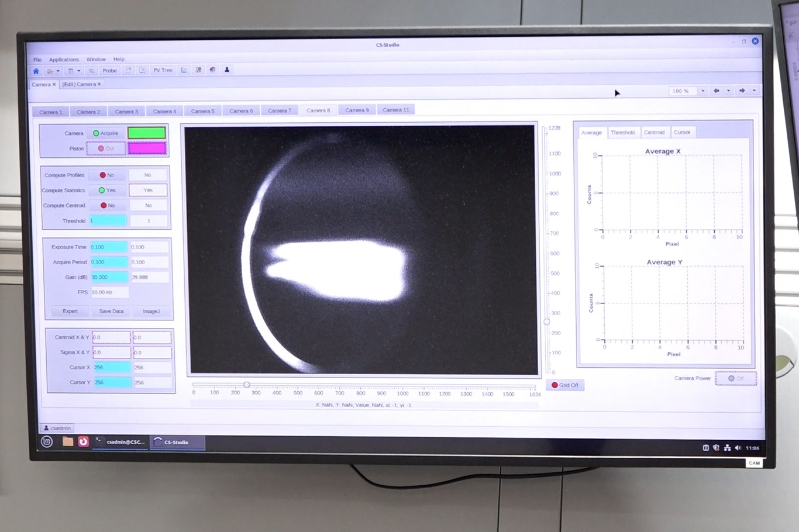Open the file manager from the taskbar
The width and height of the screenshot is (799, 532).
click(68, 441)
